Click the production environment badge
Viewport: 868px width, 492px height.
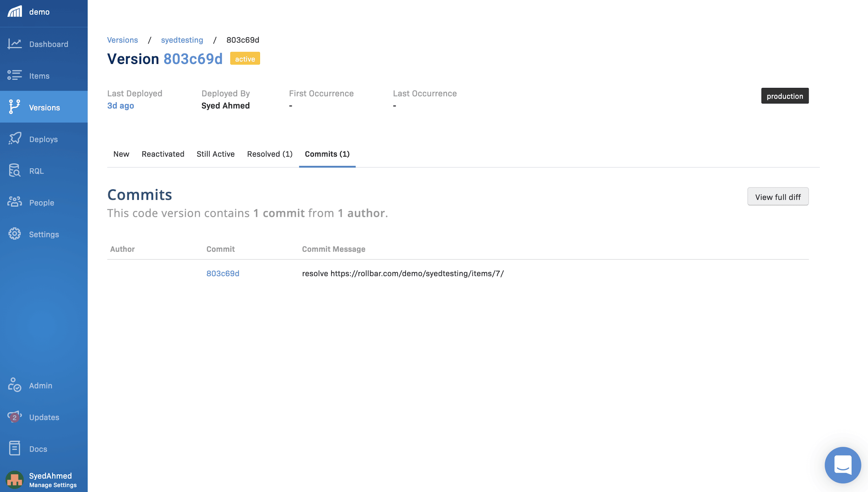[x=785, y=96]
